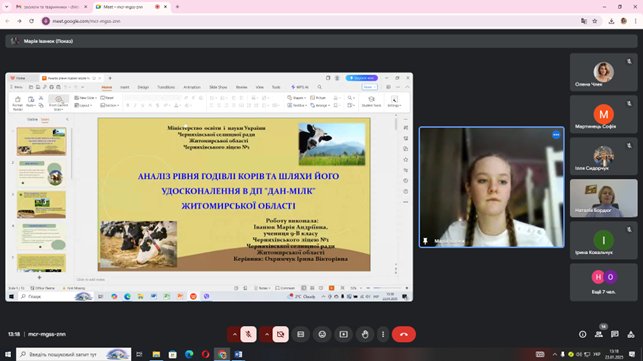Screen dimensions: 643x361
Task: Open File Explorer from the taskbar
Action: pos(156,354)
